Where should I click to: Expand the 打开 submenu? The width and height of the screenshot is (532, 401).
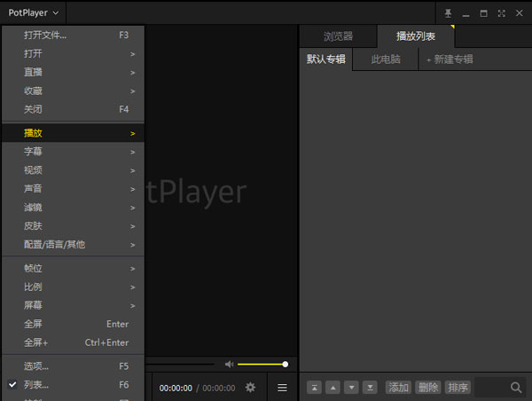(73, 53)
